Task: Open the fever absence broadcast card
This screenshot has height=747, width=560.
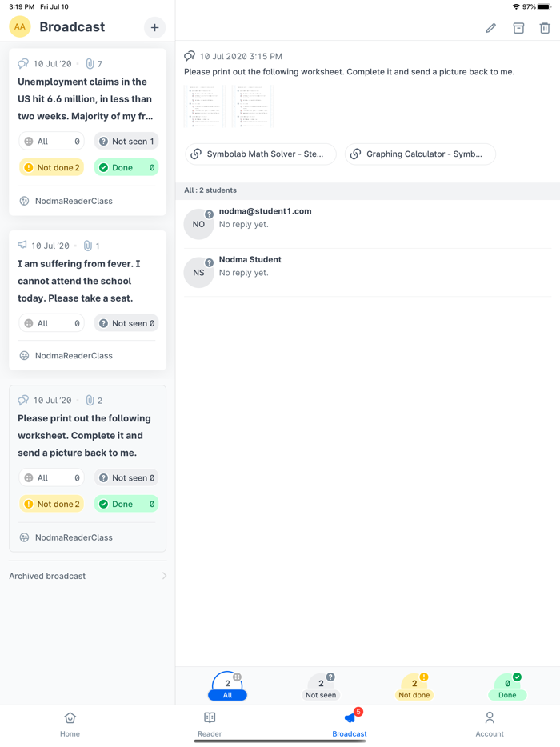Action: click(87, 281)
